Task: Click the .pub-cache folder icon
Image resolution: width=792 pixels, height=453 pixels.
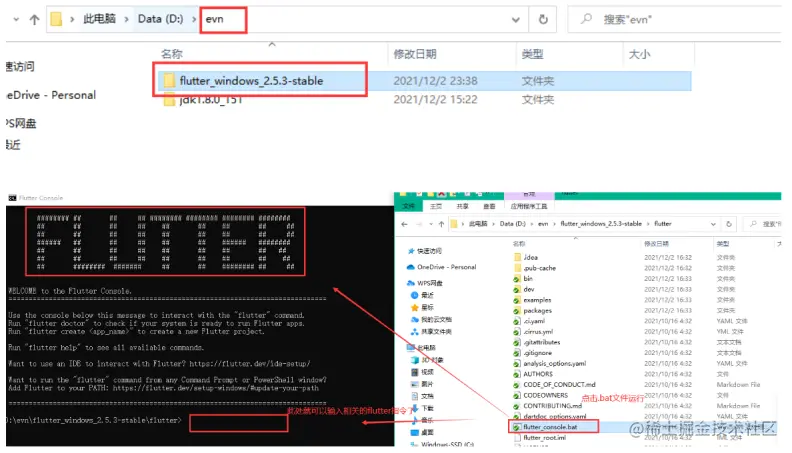Action: [x=517, y=268]
